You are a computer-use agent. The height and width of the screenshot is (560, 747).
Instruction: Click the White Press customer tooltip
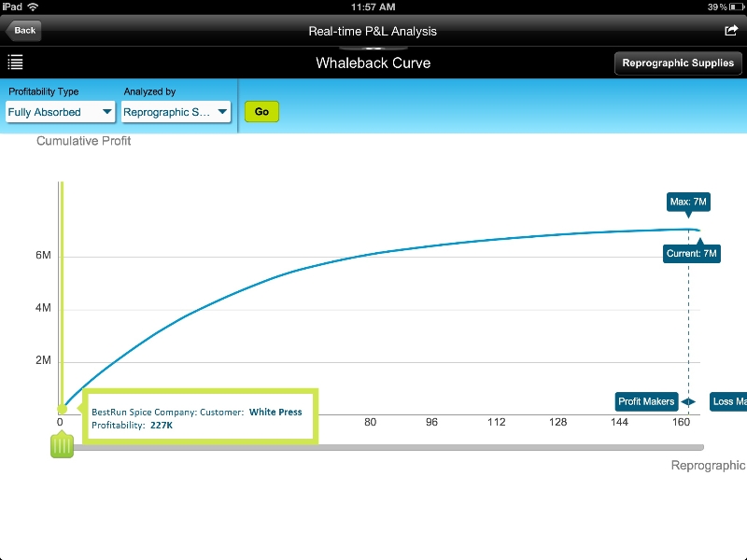click(x=200, y=416)
